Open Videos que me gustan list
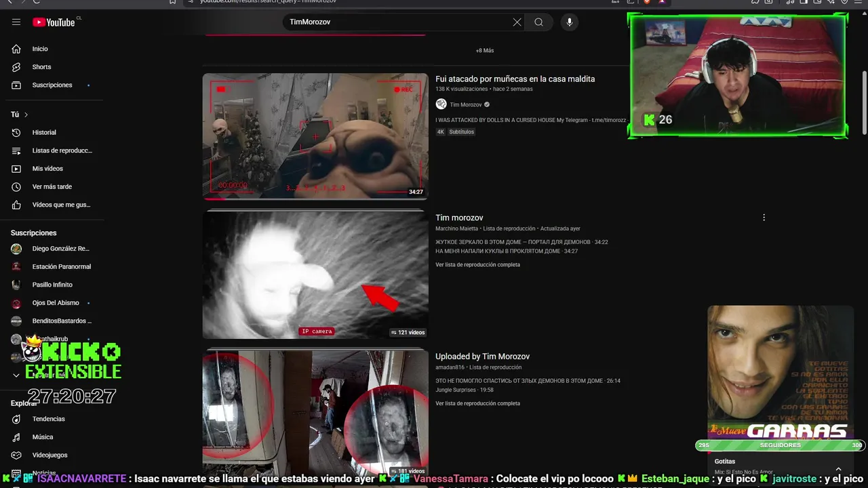868x488 pixels. coord(52,205)
